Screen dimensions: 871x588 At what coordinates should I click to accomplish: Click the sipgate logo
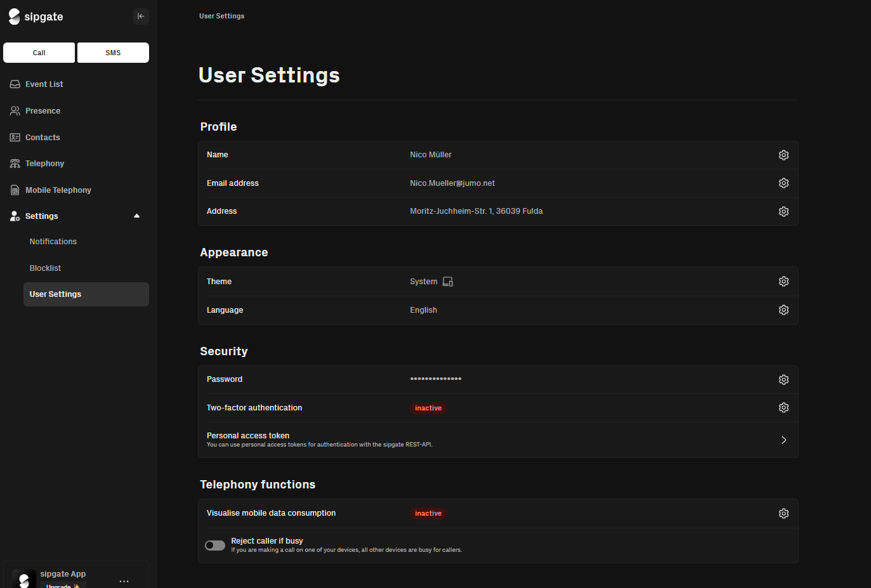point(36,16)
